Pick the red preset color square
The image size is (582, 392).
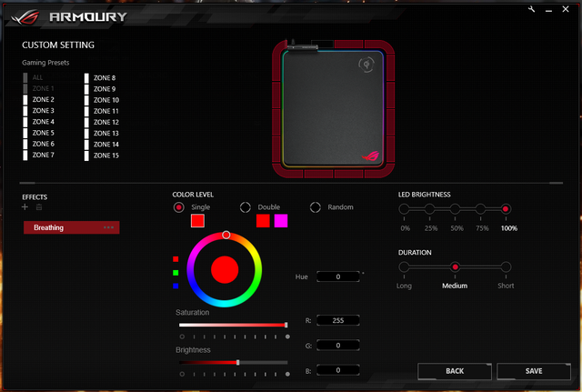[175, 259]
